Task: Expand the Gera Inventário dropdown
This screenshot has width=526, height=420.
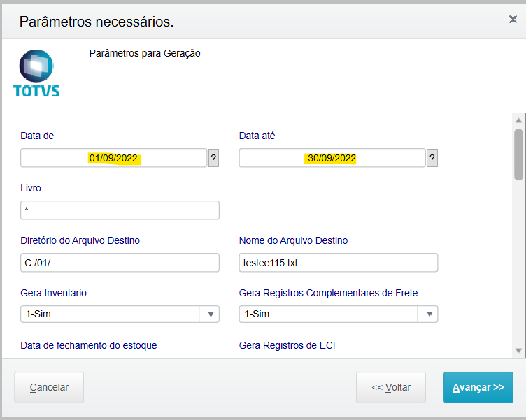Action: tap(211, 314)
